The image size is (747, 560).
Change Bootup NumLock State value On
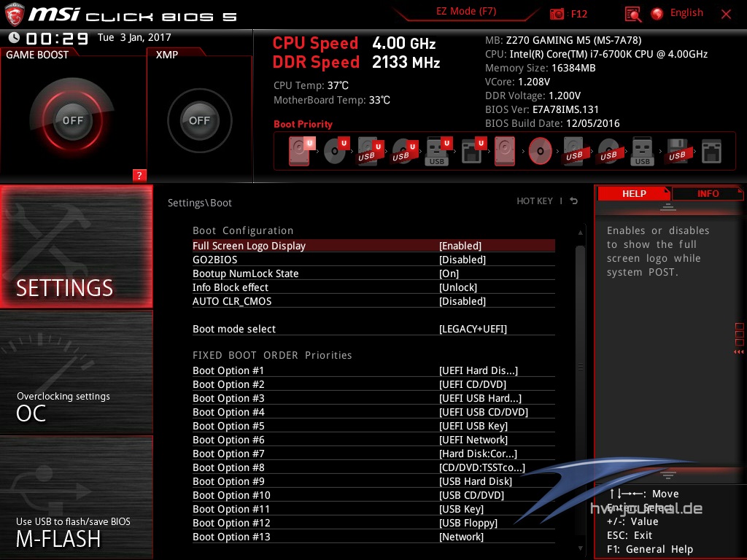[449, 273]
